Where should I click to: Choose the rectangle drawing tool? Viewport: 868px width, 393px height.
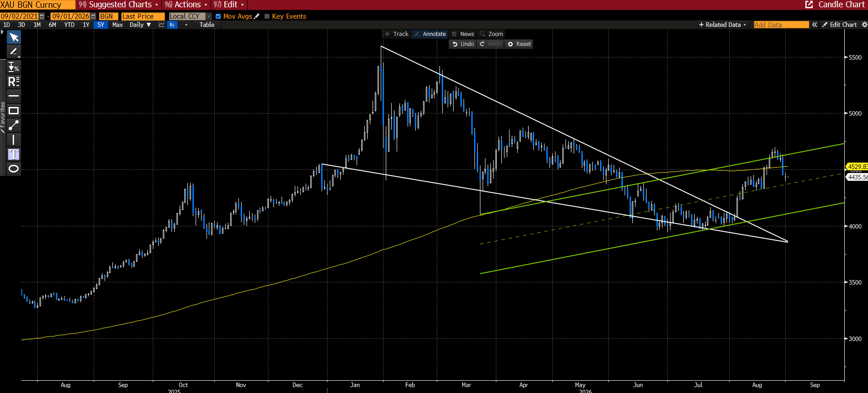click(x=14, y=111)
